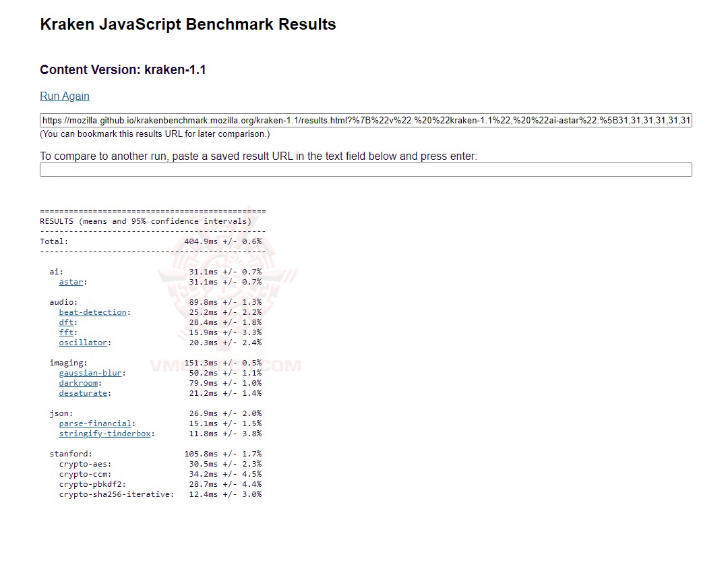Click the json category label
728x561 pixels.
61,413
